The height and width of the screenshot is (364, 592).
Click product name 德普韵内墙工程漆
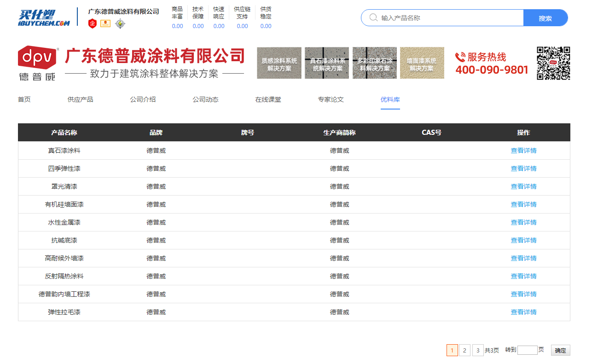click(64, 294)
